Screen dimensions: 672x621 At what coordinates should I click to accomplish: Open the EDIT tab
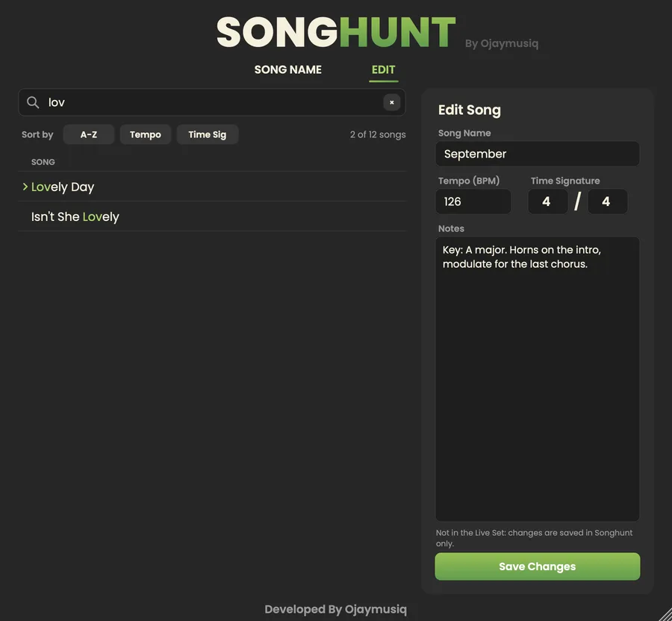(383, 69)
